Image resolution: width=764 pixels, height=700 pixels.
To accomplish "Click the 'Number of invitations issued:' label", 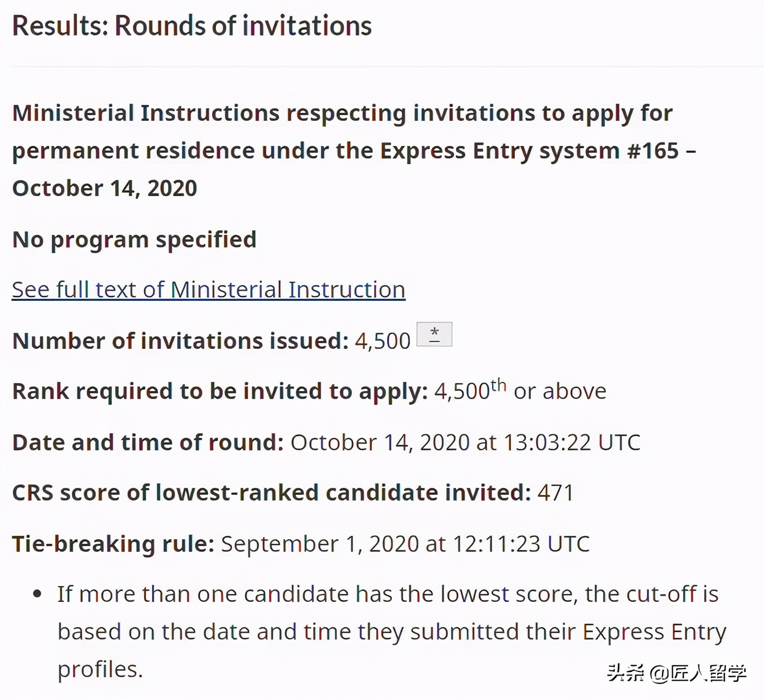I will click(x=180, y=341).
